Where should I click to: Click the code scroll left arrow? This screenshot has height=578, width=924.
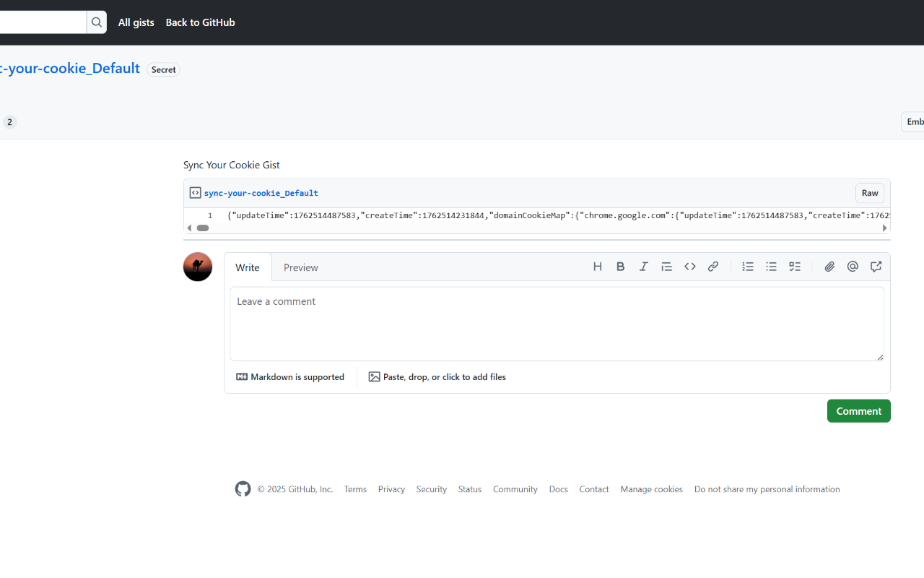189,228
